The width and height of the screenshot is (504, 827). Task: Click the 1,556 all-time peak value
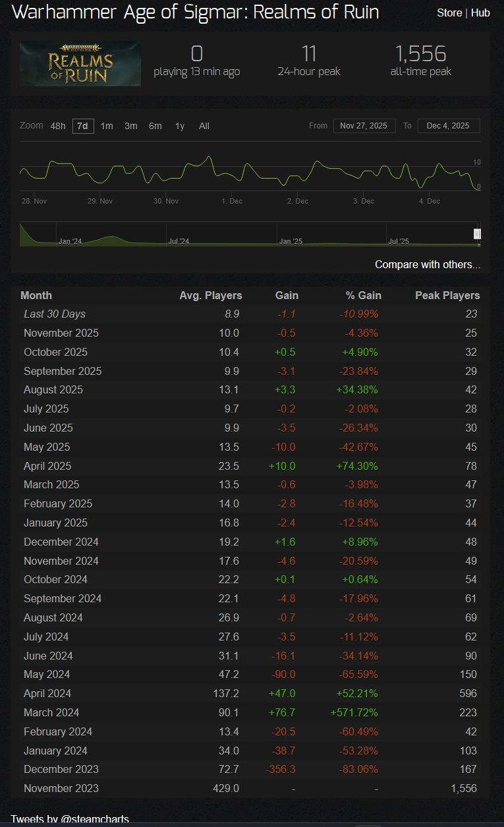[x=420, y=53]
